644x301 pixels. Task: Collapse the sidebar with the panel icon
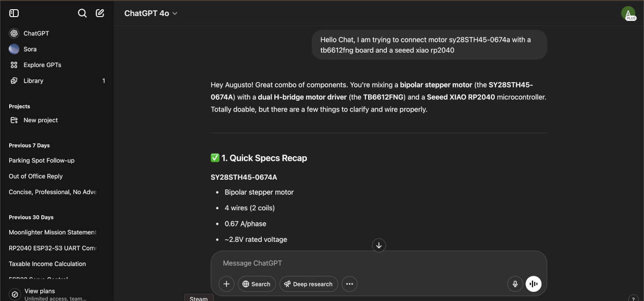pyautogui.click(x=14, y=13)
